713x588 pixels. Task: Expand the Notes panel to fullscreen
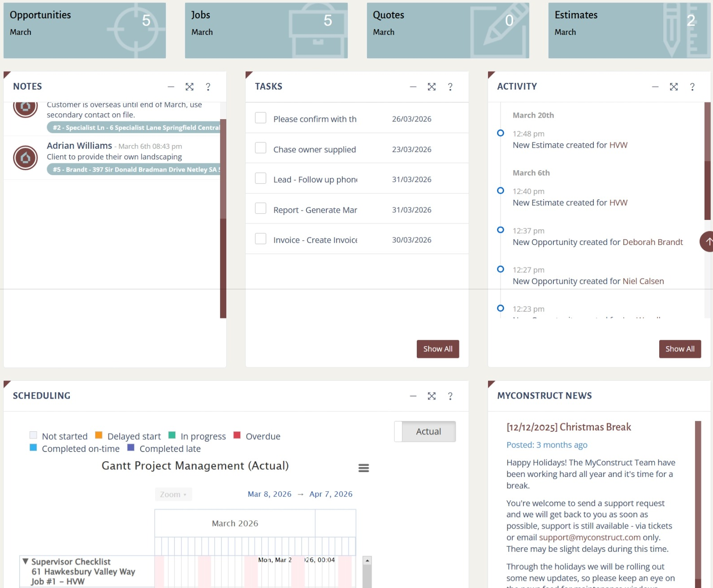(x=190, y=87)
